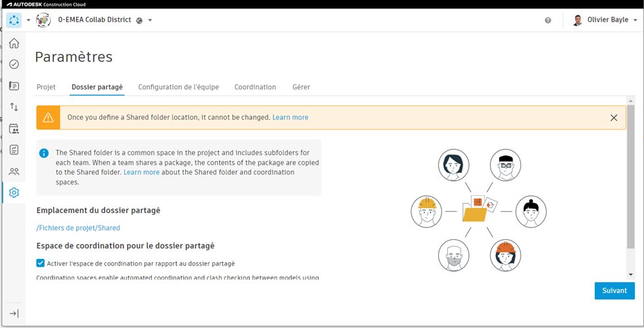The image size is (644, 328).
Task: Open the product switcher dropdown arrow
Action: [28, 20]
